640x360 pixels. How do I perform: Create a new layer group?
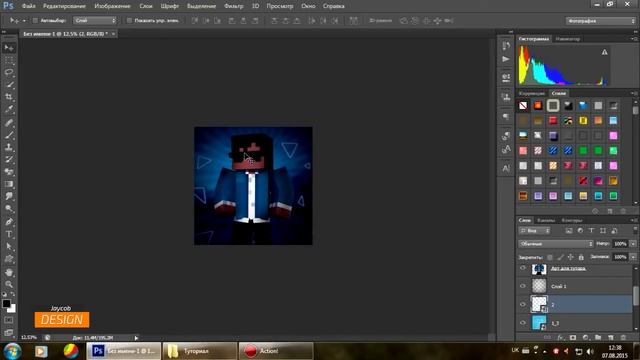(598, 338)
